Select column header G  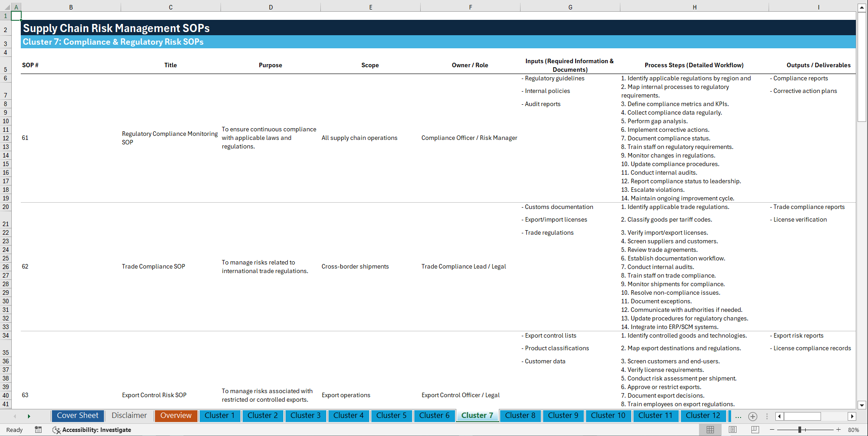(x=570, y=7)
